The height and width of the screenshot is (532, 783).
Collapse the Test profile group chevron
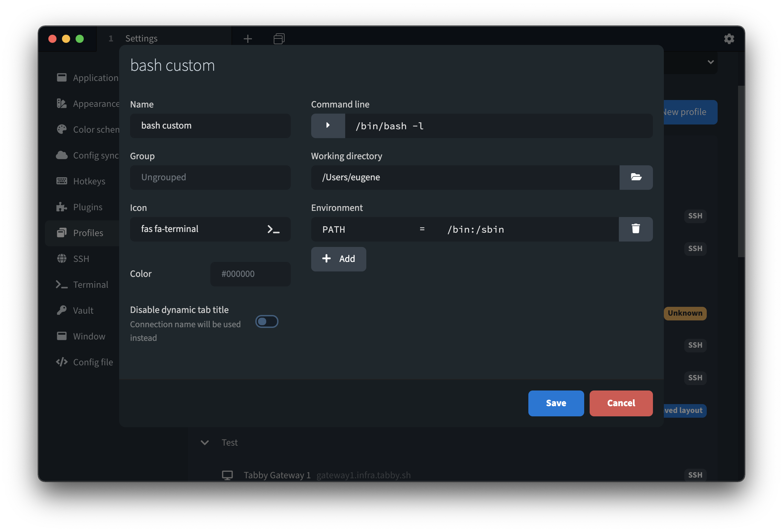[205, 443]
